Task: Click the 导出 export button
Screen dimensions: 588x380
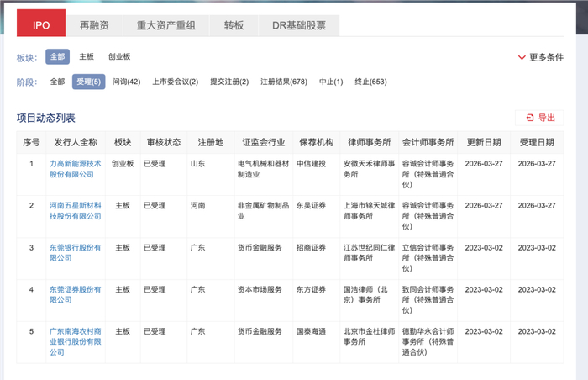Action: [539, 118]
